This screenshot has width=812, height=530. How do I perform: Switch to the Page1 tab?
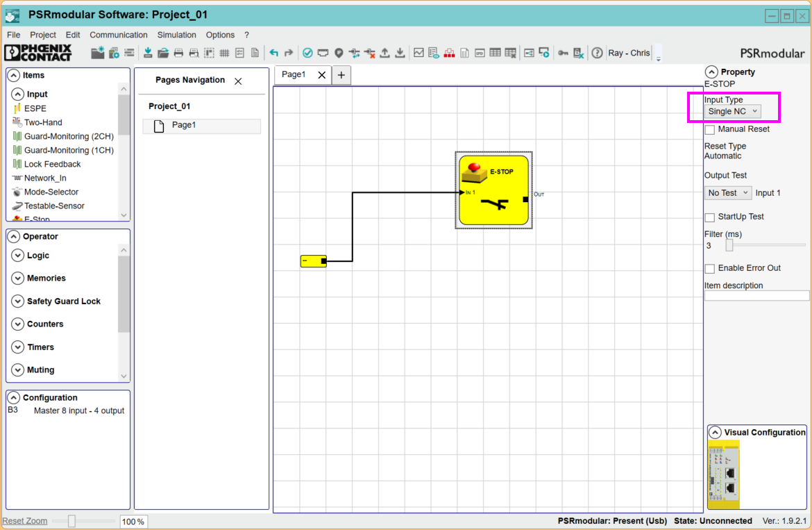coord(294,74)
